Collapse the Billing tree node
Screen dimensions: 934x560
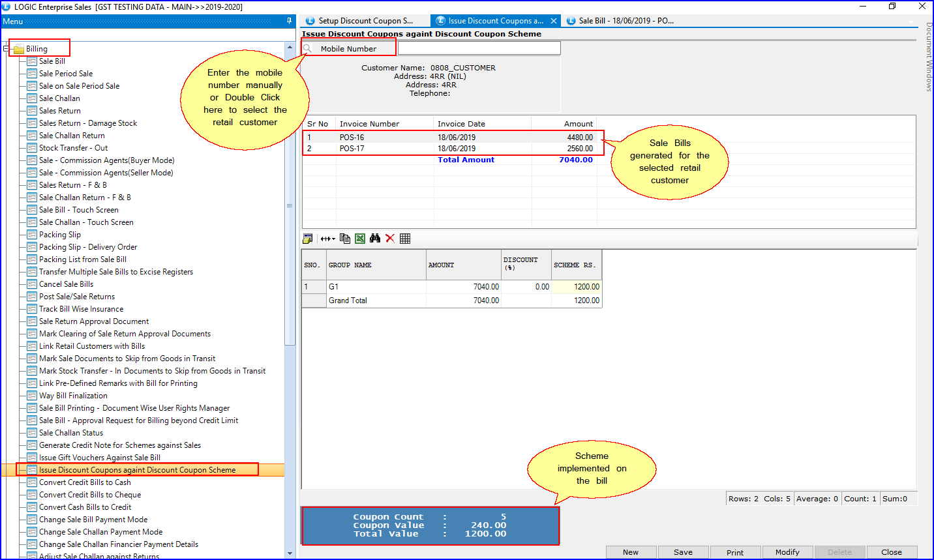click(6, 49)
